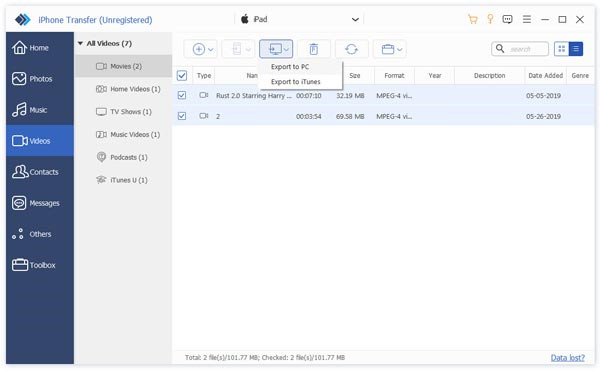The height and width of the screenshot is (370, 600).
Task: Toggle the select-all checkbox in header
Action: 182,75
